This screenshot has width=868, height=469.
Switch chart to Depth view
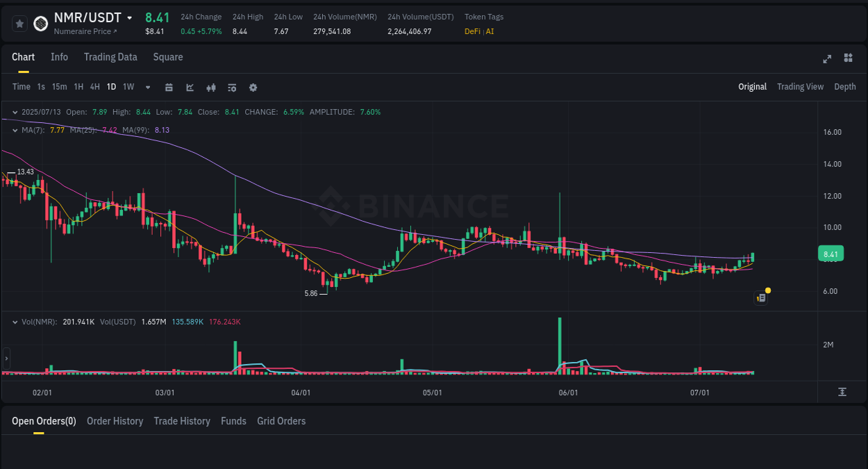[844, 87]
